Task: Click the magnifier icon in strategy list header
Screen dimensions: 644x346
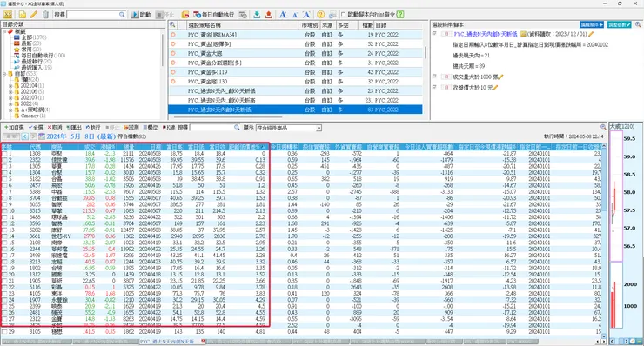Action: point(172,25)
